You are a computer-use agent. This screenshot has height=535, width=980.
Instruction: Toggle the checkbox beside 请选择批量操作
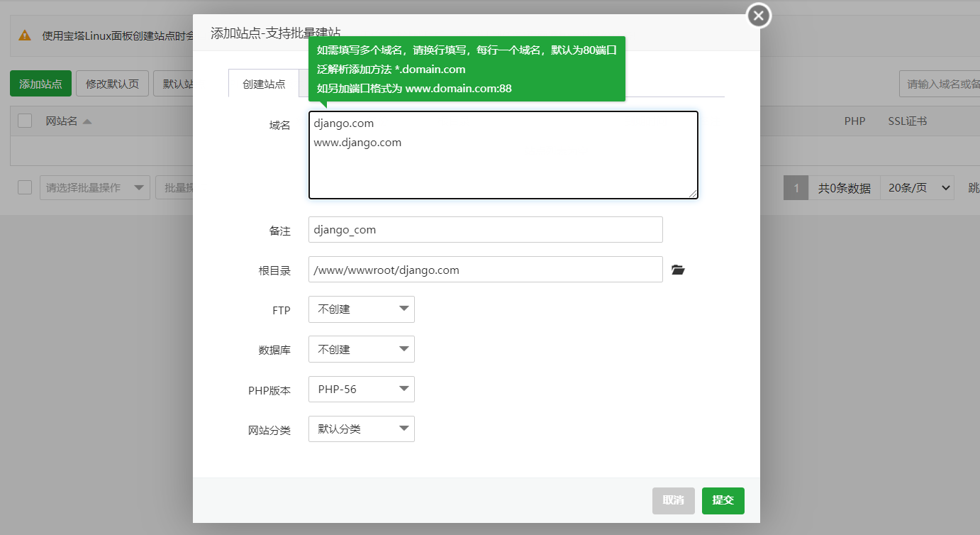[x=26, y=187]
